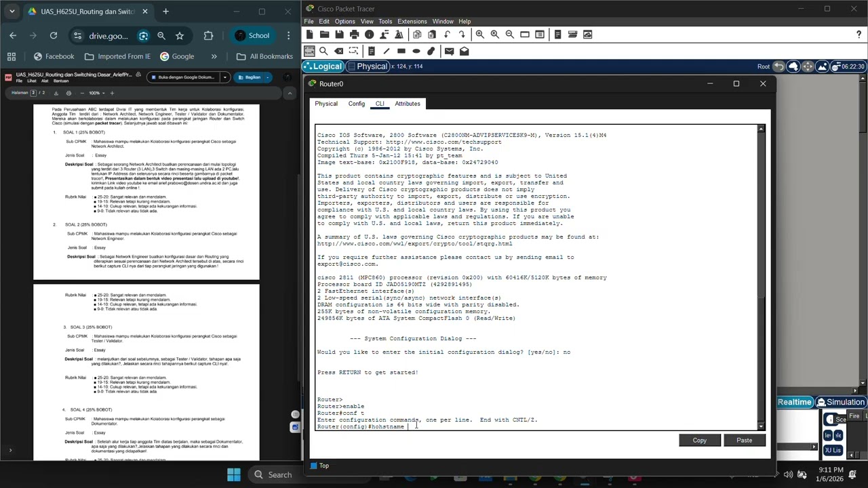Click the Paste button in Router0 CLI
The width and height of the screenshot is (868, 488).
[x=744, y=441]
